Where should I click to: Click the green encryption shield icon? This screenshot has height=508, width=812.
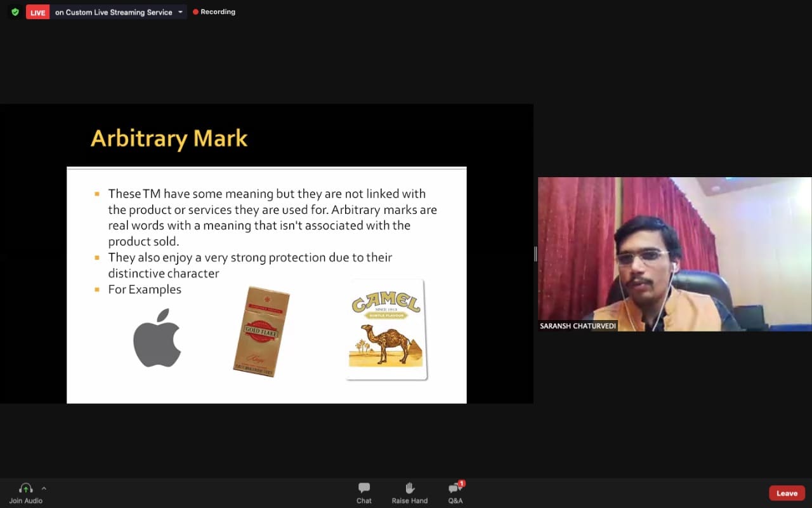(x=15, y=12)
